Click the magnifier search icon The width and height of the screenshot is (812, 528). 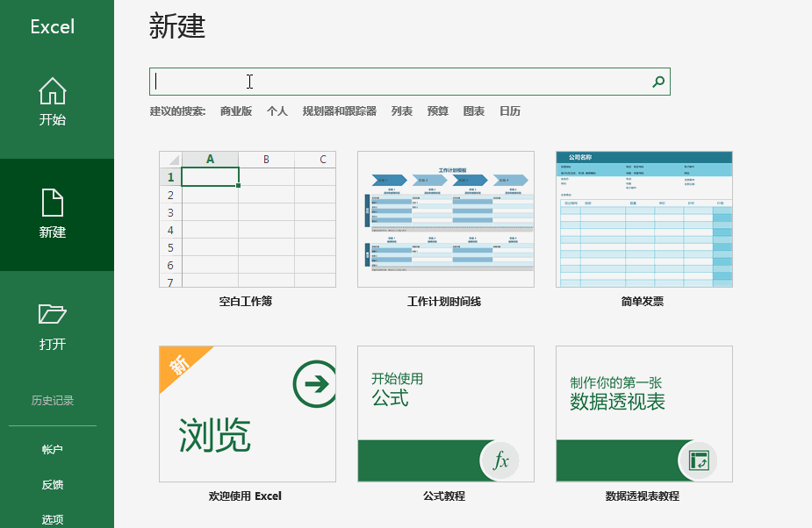point(658,82)
